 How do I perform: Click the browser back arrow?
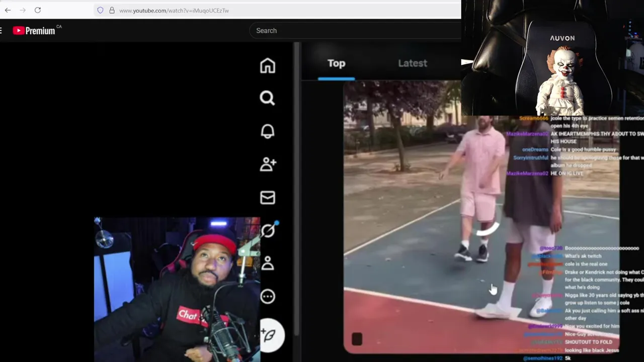click(8, 10)
